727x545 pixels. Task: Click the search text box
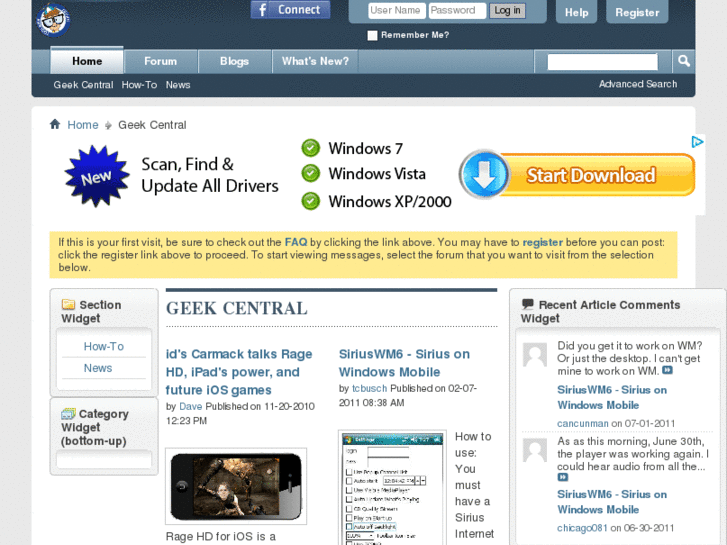[602, 62]
